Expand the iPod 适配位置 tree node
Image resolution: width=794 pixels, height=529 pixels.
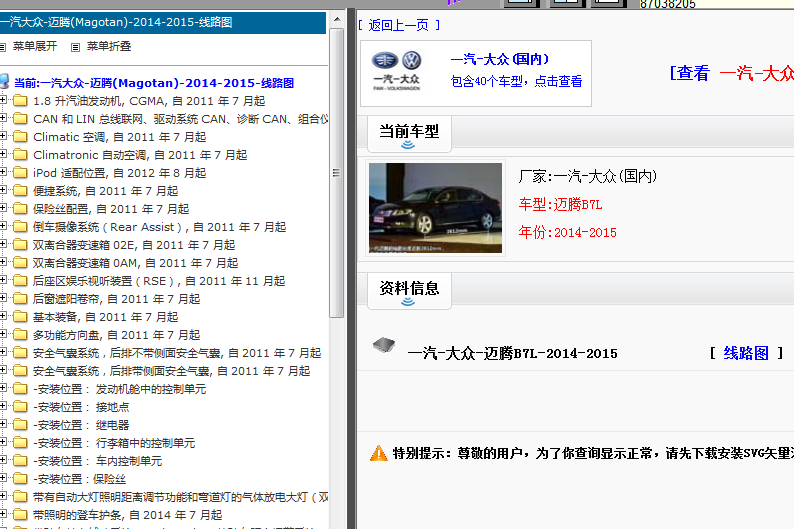[3, 172]
